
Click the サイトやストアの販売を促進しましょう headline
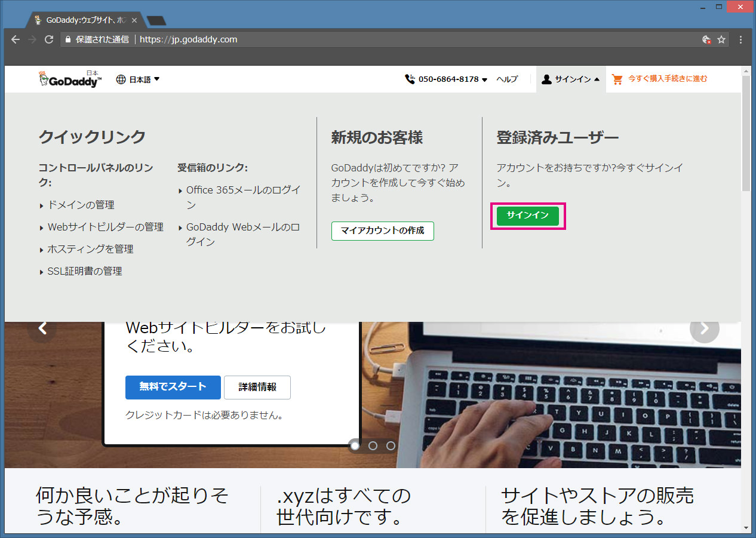(597, 506)
